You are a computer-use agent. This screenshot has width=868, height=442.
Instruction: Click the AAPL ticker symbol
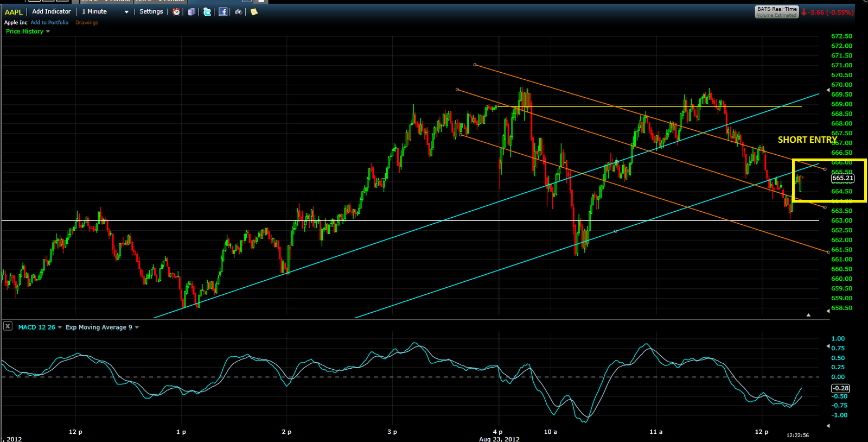14,12
